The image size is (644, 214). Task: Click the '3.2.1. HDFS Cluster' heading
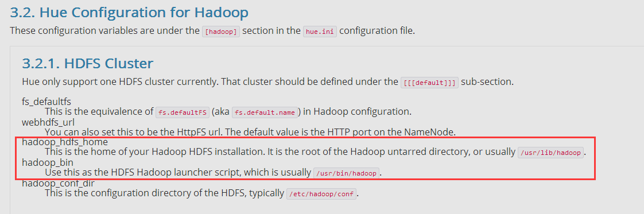tap(87, 63)
